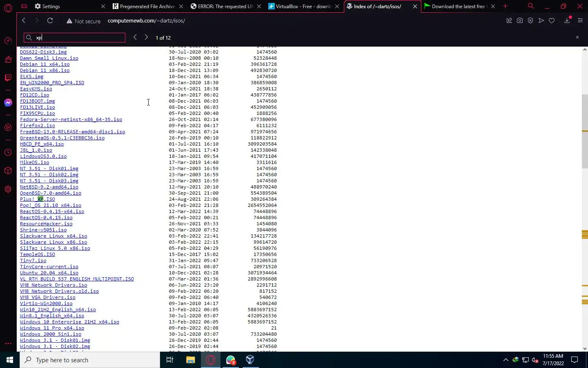588x368 pixels.
Task: Open sidebar Settings gear icon
Action: (8, 189)
